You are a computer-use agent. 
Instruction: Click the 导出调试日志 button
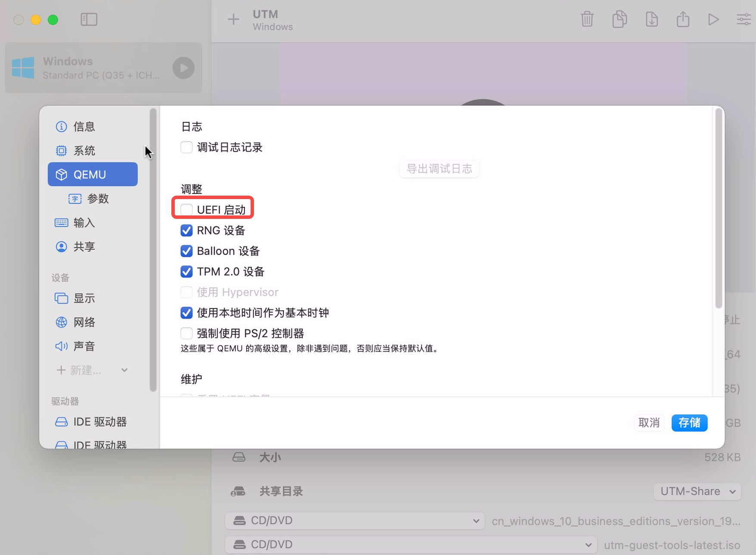[440, 169]
